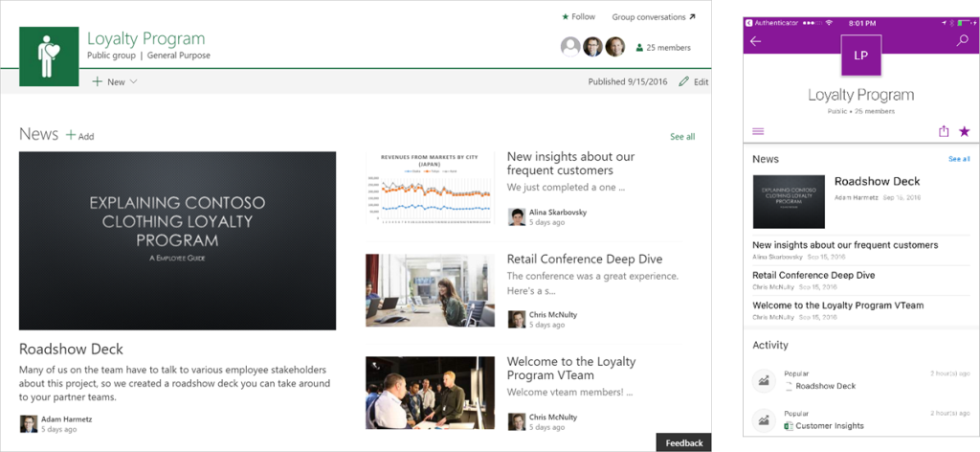The width and height of the screenshot is (980, 452).
Task: Tap the Roadshow Deck activity item
Action: click(x=820, y=386)
